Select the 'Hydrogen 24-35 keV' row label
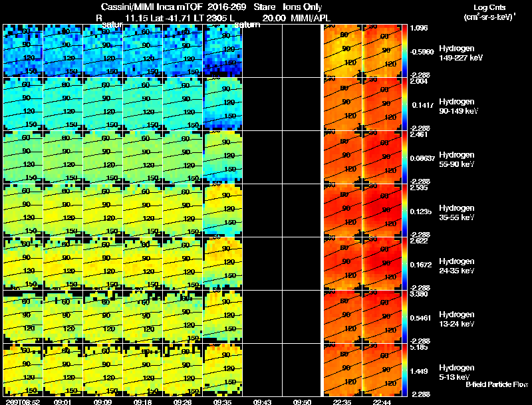 (x=457, y=266)
